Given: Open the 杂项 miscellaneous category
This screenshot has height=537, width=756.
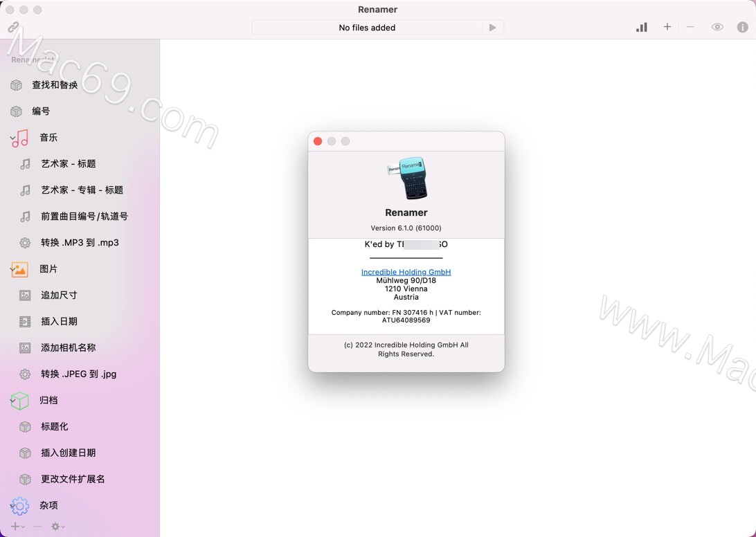Looking at the screenshot, I should click(48, 505).
